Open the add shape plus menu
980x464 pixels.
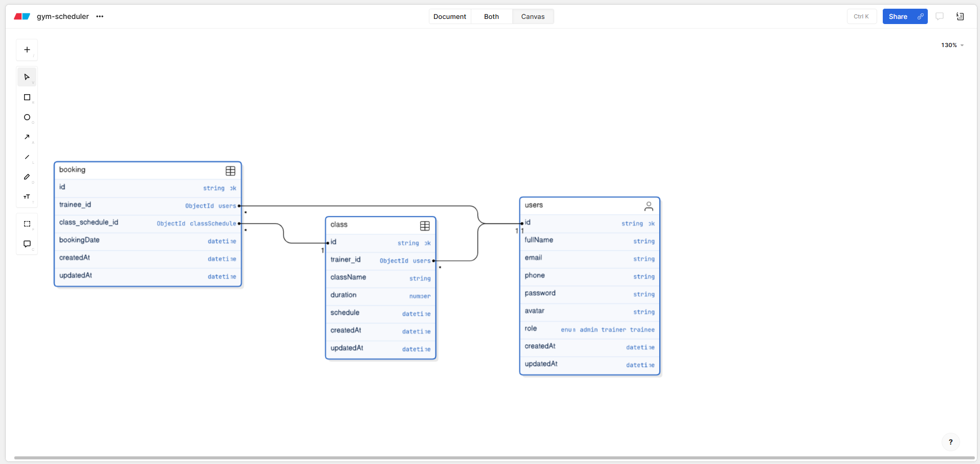coord(27,50)
